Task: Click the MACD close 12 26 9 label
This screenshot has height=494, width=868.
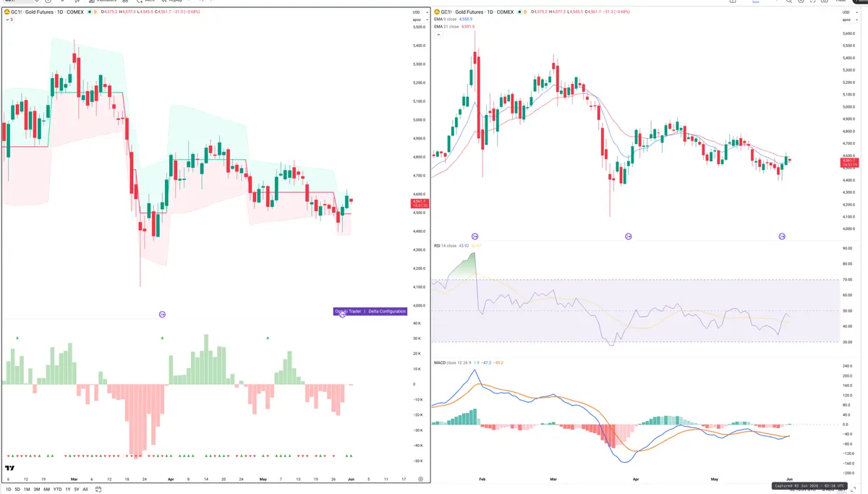Action: point(454,362)
